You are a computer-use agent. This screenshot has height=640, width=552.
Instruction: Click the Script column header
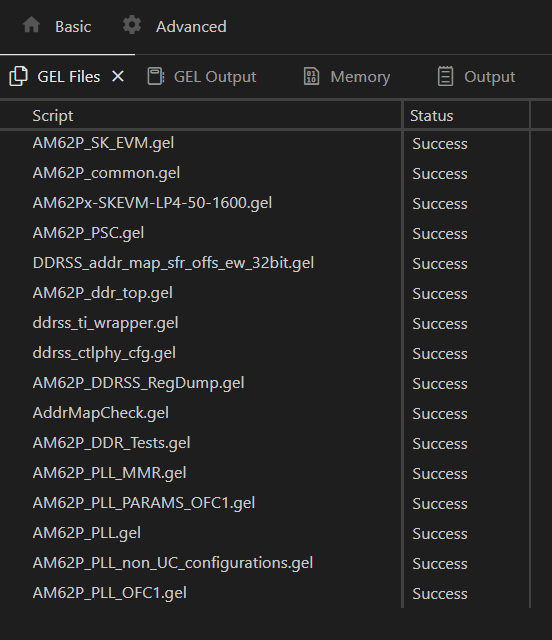[x=53, y=116]
